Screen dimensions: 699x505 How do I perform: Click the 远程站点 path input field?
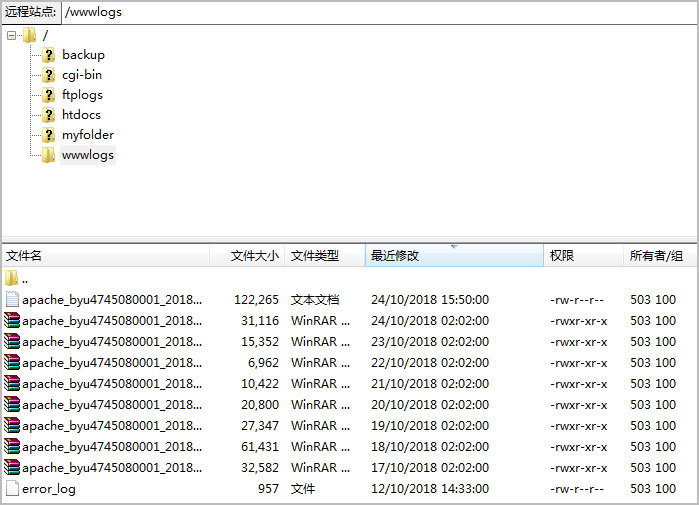tap(378, 13)
